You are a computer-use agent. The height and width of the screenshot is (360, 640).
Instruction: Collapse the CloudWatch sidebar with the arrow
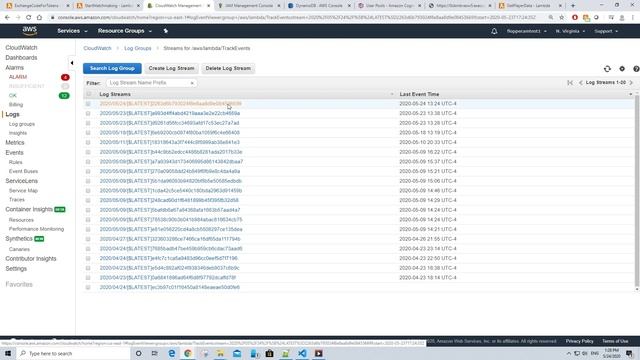(72, 63)
